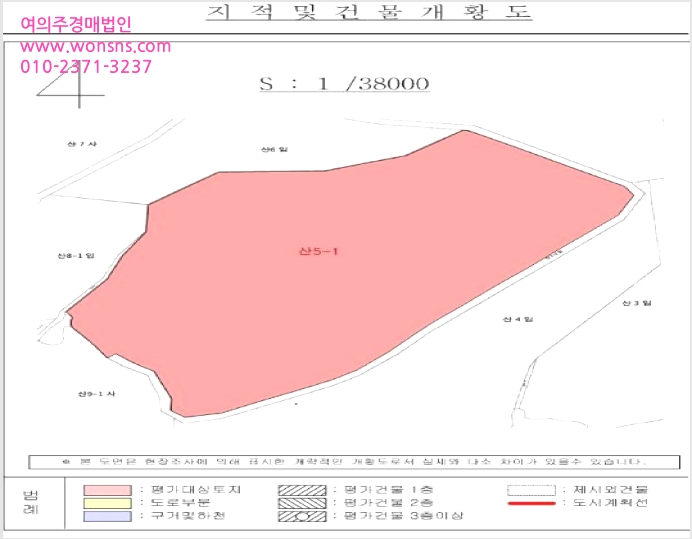
Task: Select the 산8-1 임 parcel label
Action: click(76, 256)
